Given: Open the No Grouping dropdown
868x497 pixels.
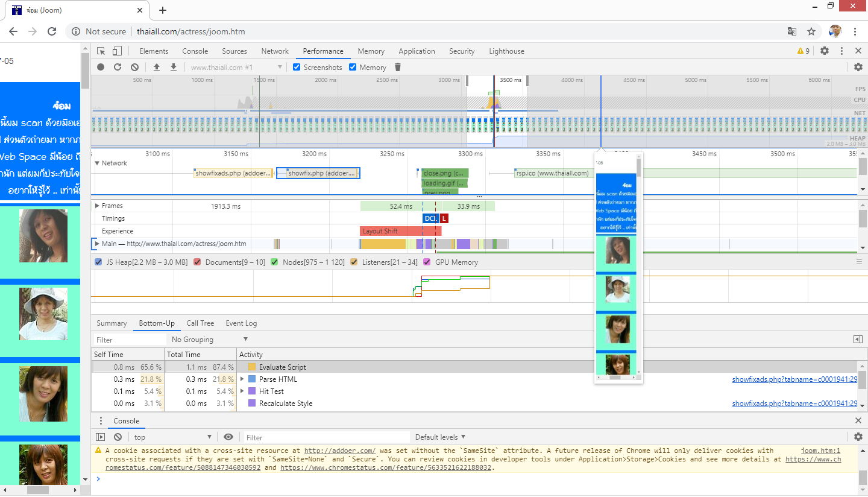Looking at the screenshot, I should 209,340.
